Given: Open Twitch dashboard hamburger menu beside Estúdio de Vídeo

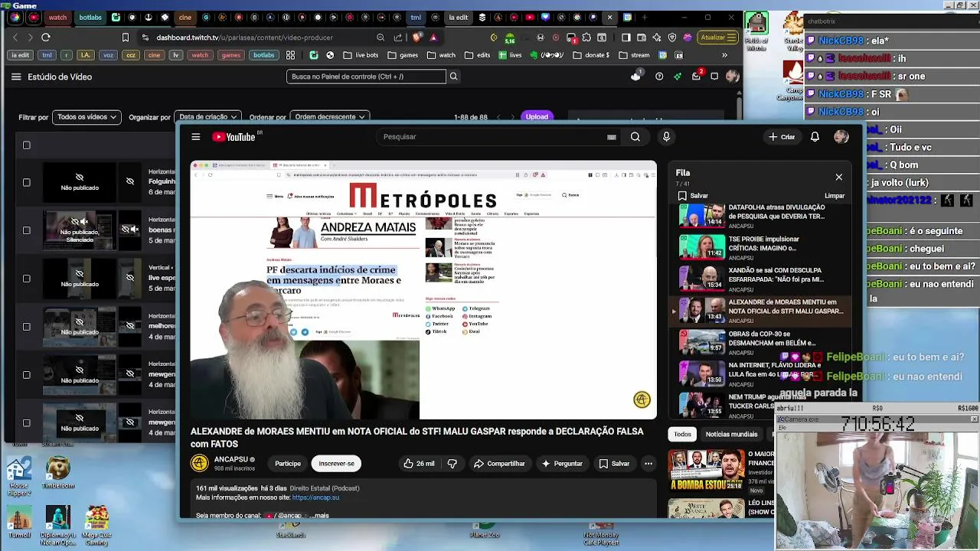Looking at the screenshot, I should (x=16, y=77).
